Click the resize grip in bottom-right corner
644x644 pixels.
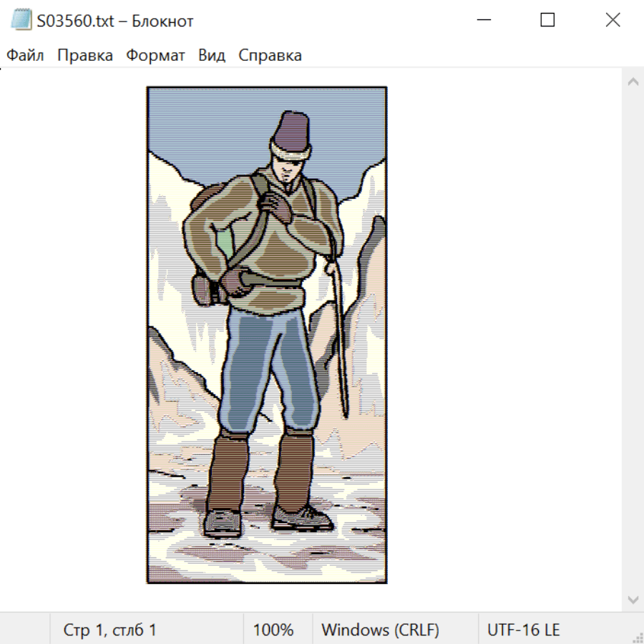point(637,637)
